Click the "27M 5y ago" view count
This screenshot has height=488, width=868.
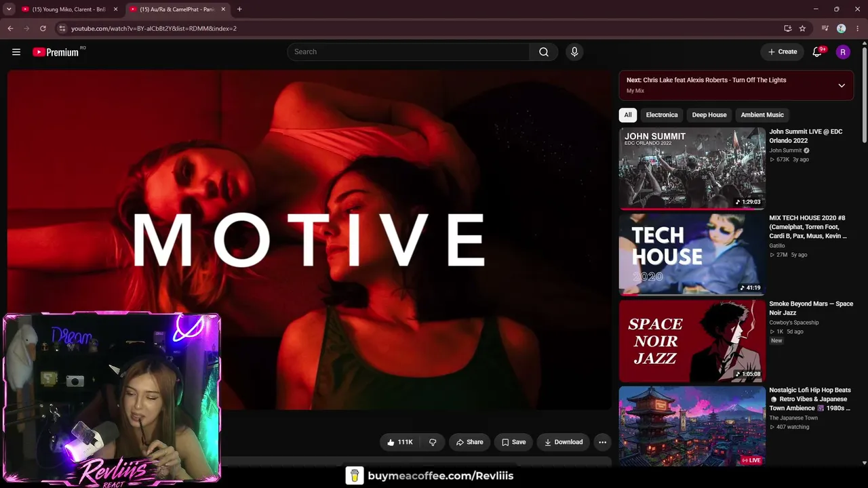(x=788, y=255)
